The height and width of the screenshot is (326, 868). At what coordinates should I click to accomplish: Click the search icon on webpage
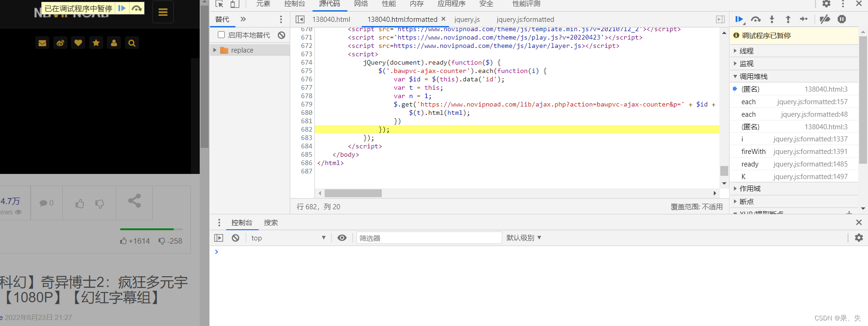click(x=132, y=43)
